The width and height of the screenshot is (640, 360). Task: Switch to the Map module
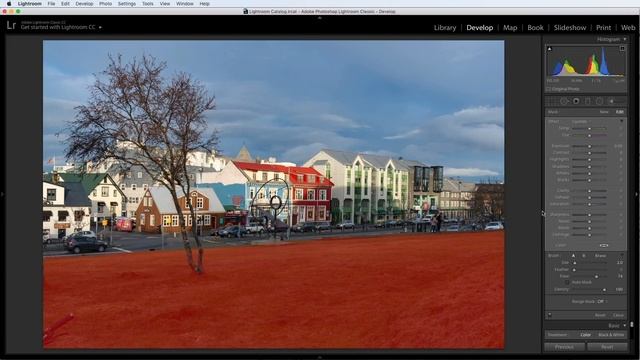[510, 28]
